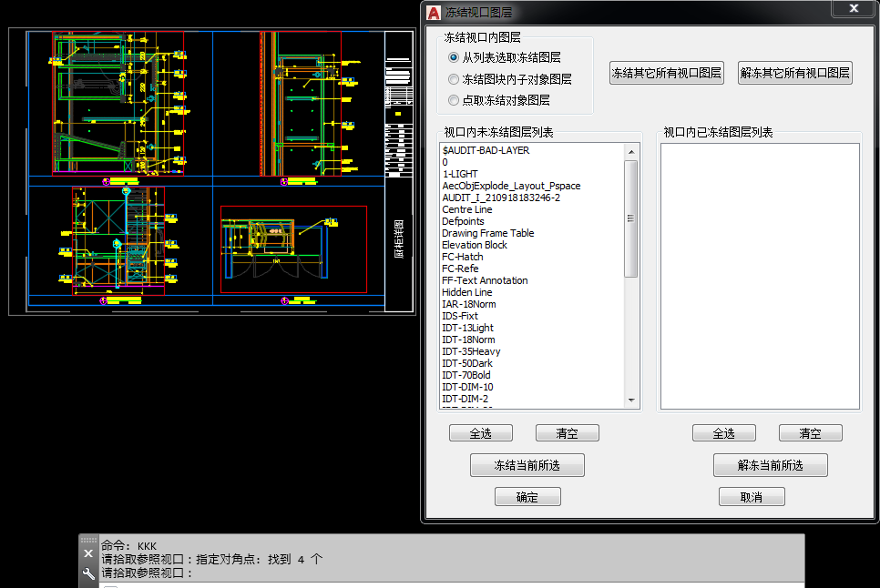This screenshot has width=880, height=588.
Task: Select layer '1-LIGHT'
Action: pyautogui.click(x=533, y=174)
